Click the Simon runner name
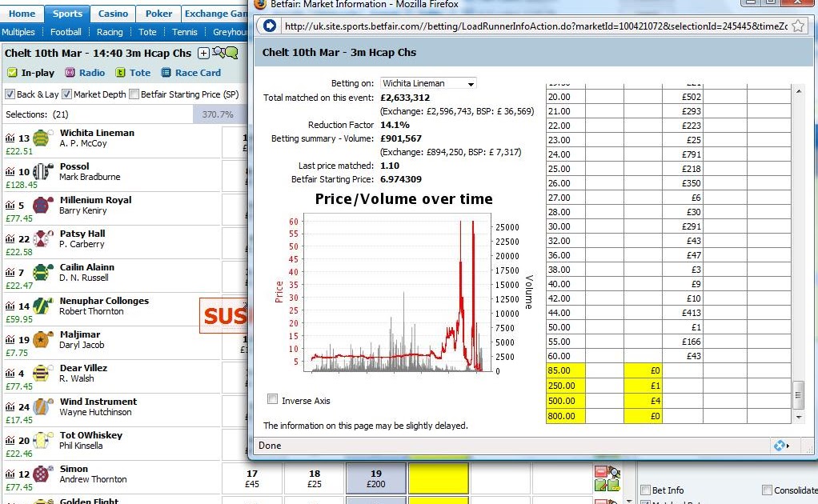The image size is (818, 504). [74, 469]
